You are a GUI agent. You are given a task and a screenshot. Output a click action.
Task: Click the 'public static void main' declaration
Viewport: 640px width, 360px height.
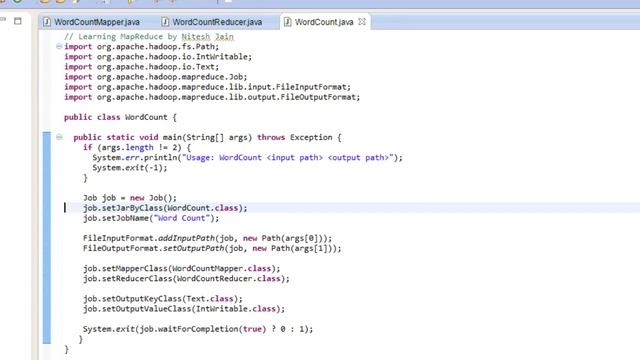click(207, 137)
